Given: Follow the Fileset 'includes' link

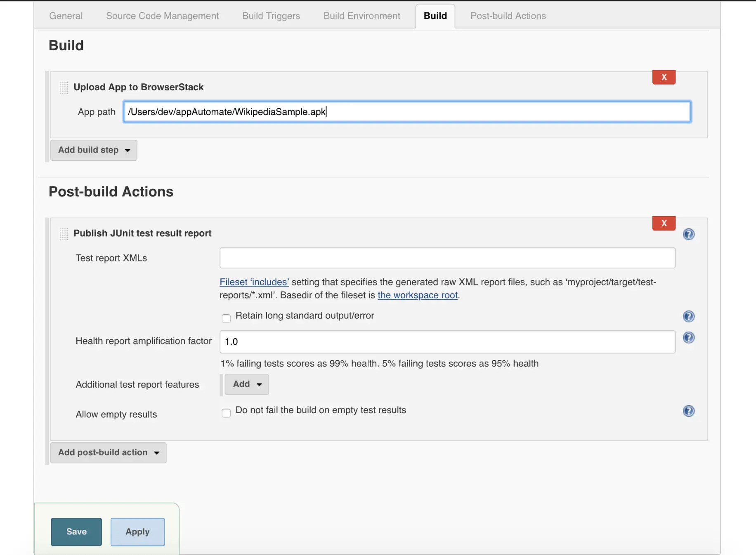Looking at the screenshot, I should pos(254,282).
